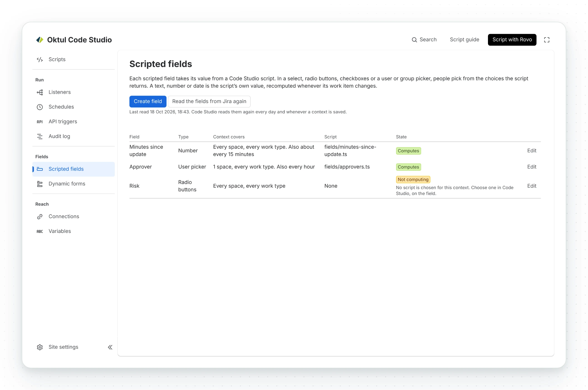Viewport: 588px width, 390px height.
Task: Open the Audit log page
Action: [73, 136]
